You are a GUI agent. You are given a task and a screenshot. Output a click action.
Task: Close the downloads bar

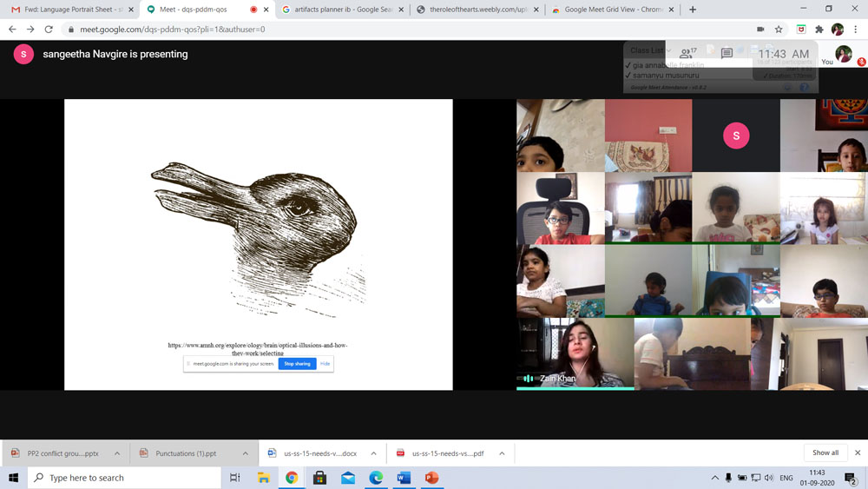tap(858, 453)
